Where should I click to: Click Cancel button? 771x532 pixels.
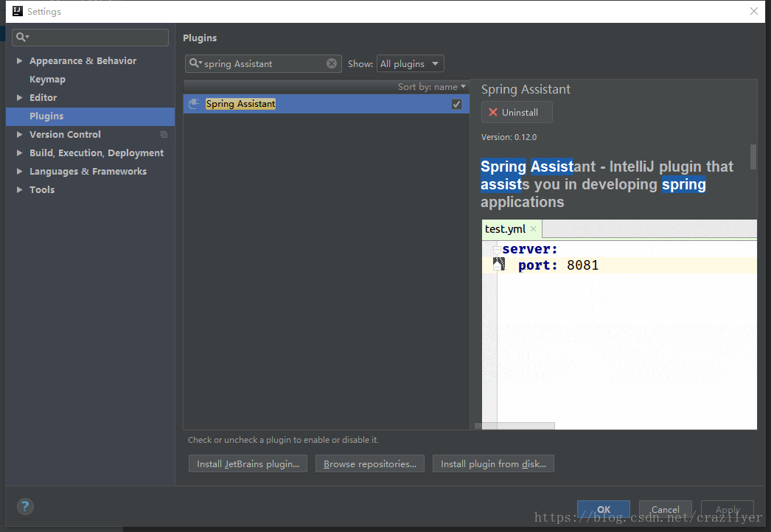point(666,509)
